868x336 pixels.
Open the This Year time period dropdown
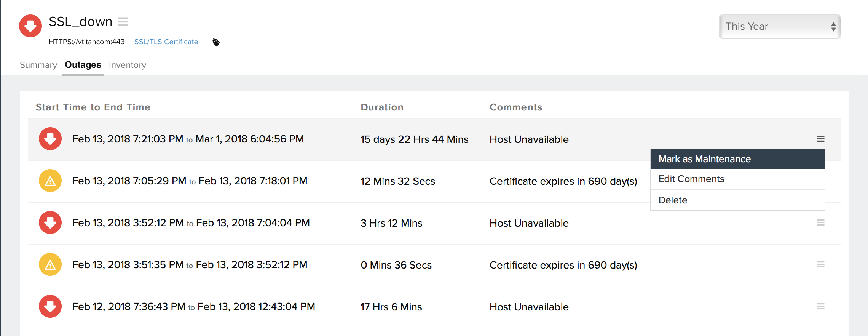pyautogui.click(x=780, y=27)
